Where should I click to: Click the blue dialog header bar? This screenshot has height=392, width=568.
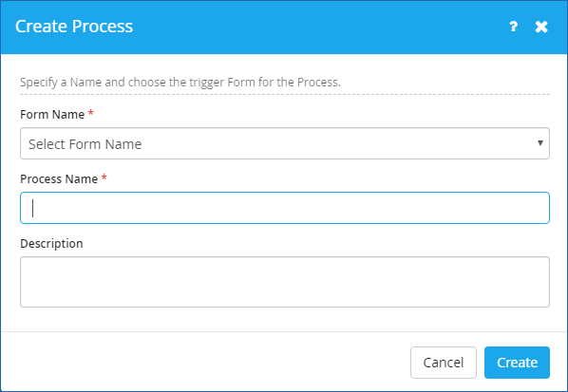(284, 28)
